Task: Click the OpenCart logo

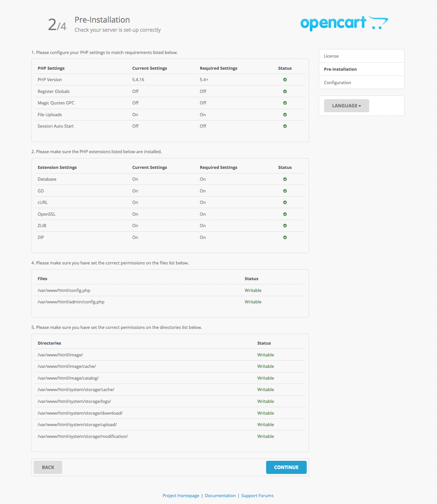Action: [344, 23]
